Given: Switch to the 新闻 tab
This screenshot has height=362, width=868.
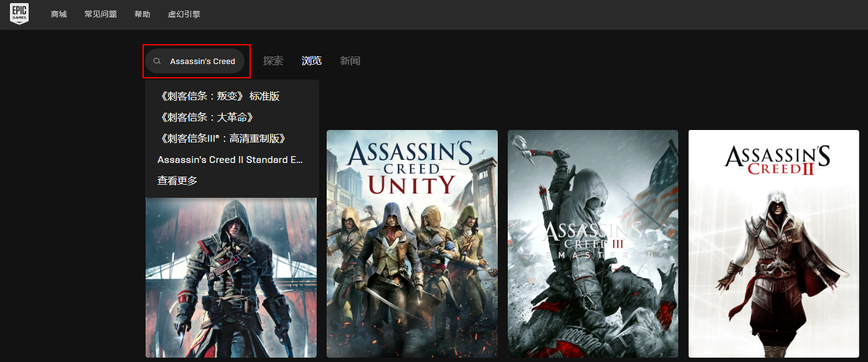Looking at the screenshot, I should [350, 61].
